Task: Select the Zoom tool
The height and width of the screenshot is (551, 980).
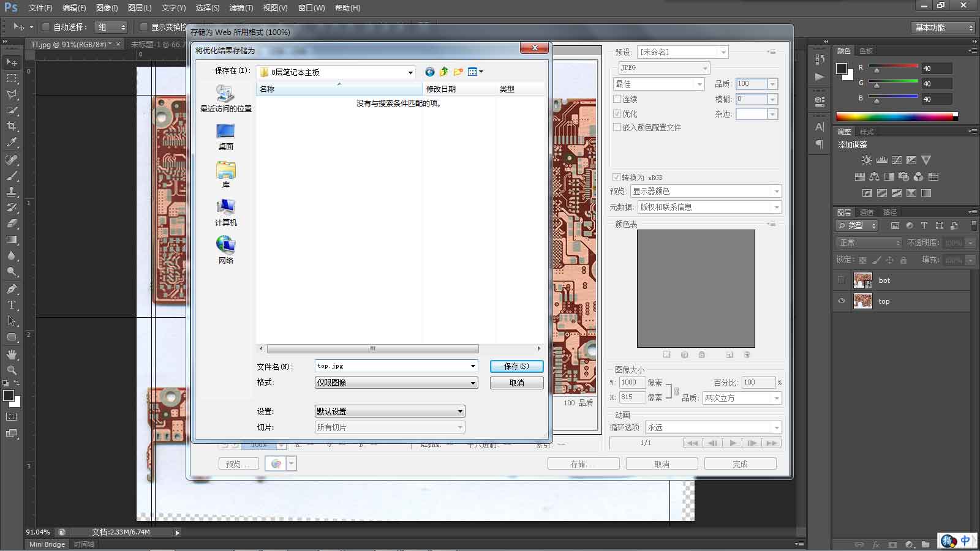Action: click(x=12, y=370)
